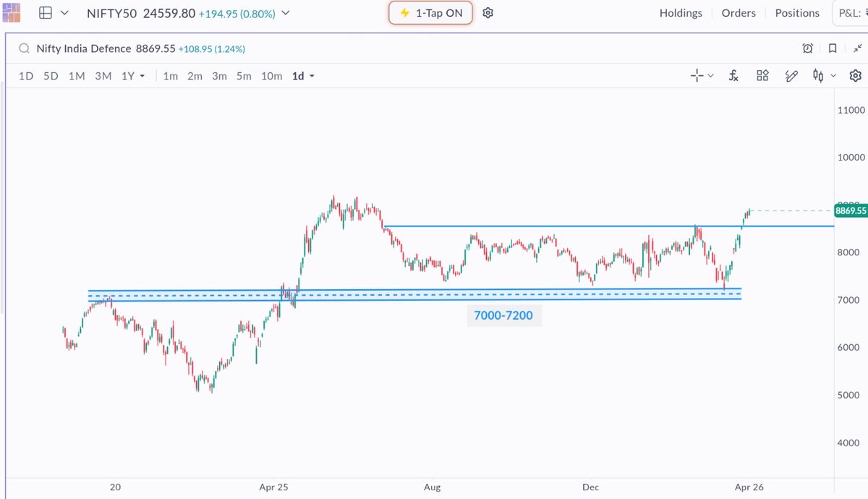Set a price alert with the alarm icon

click(x=807, y=48)
